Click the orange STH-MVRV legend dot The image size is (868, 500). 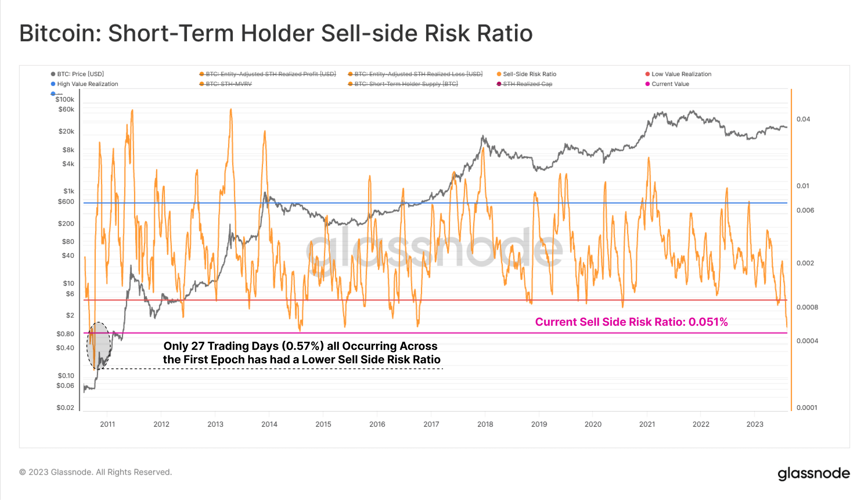pos(202,84)
